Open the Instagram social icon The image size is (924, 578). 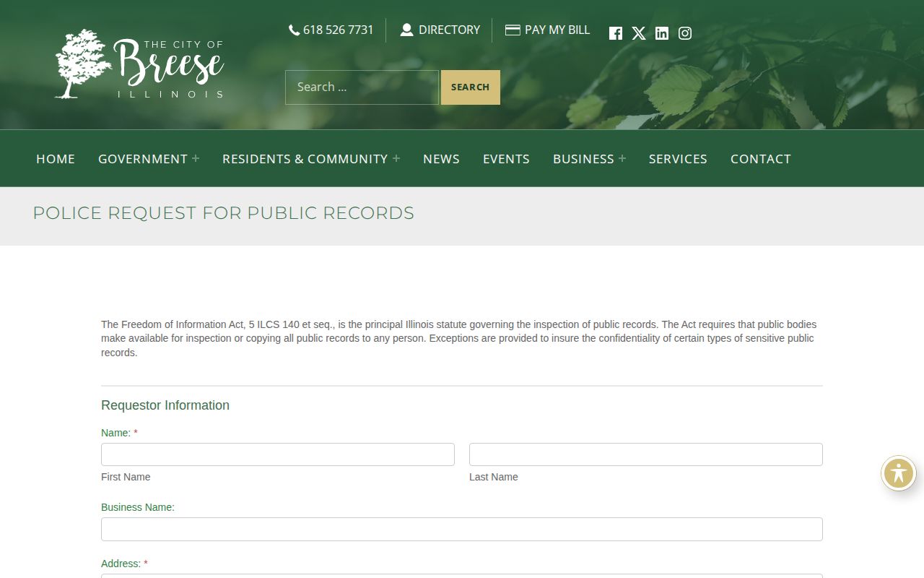[x=685, y=33]
